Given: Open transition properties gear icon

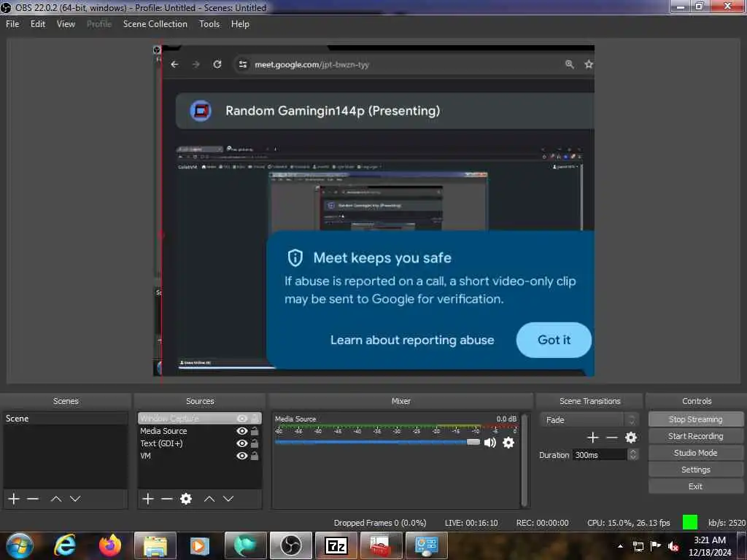Looking at the screenshot, I should (631, 437).
